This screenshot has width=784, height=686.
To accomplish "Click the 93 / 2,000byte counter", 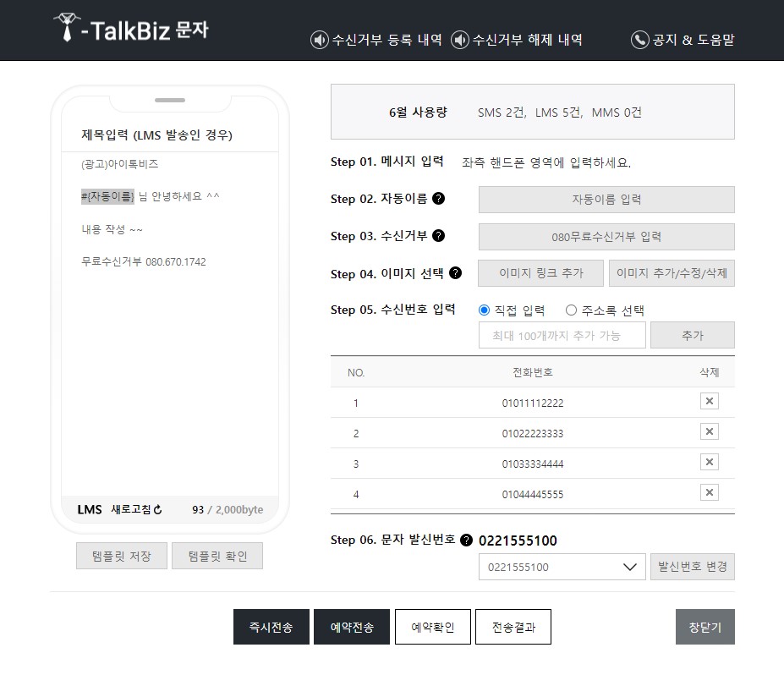I will point(228,509).
